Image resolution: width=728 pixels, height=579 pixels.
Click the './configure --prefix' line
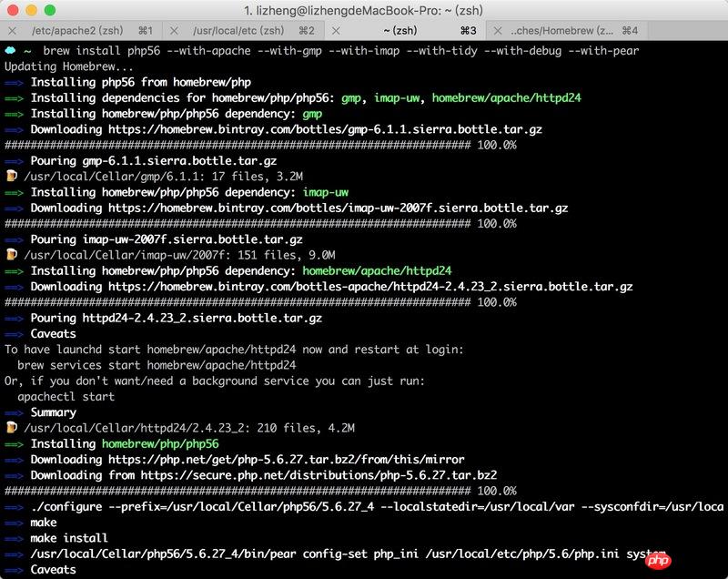(377, 506)
